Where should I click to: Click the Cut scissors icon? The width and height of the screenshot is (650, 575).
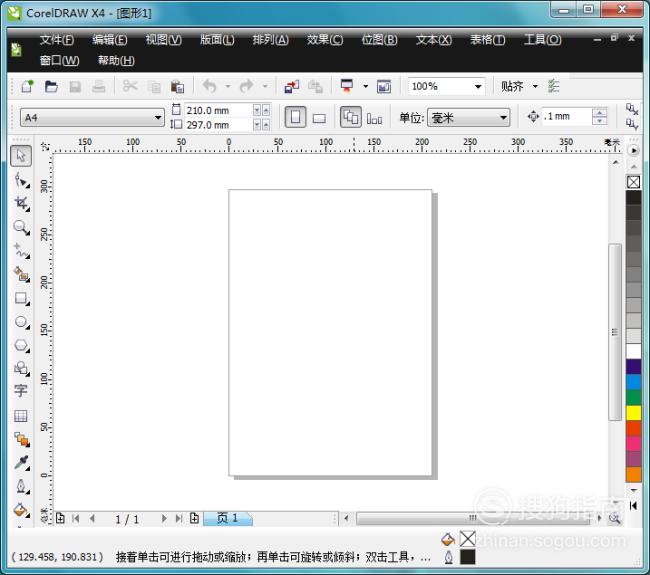[x=130, y=86]
